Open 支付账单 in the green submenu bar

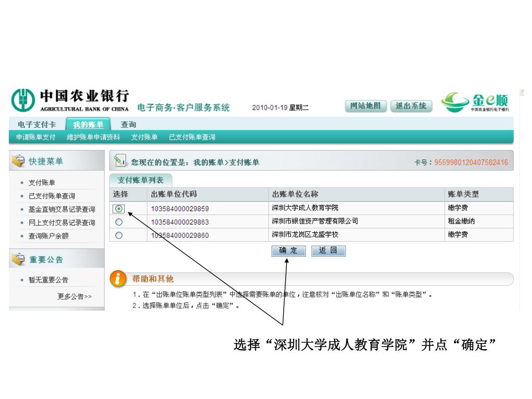[144, 137]
